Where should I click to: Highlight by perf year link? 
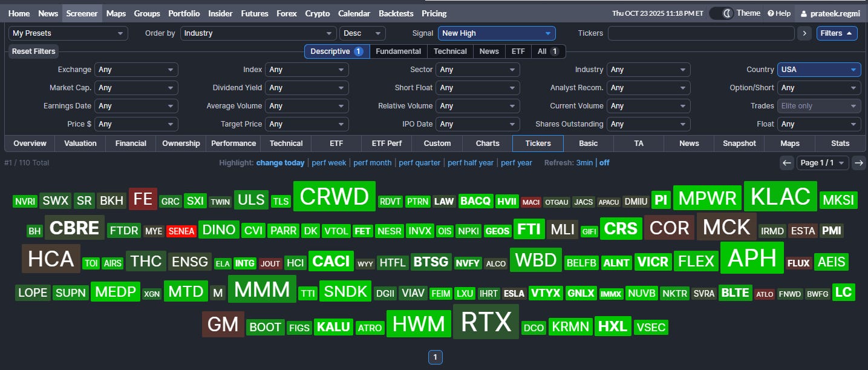click(x=517, y=162)
